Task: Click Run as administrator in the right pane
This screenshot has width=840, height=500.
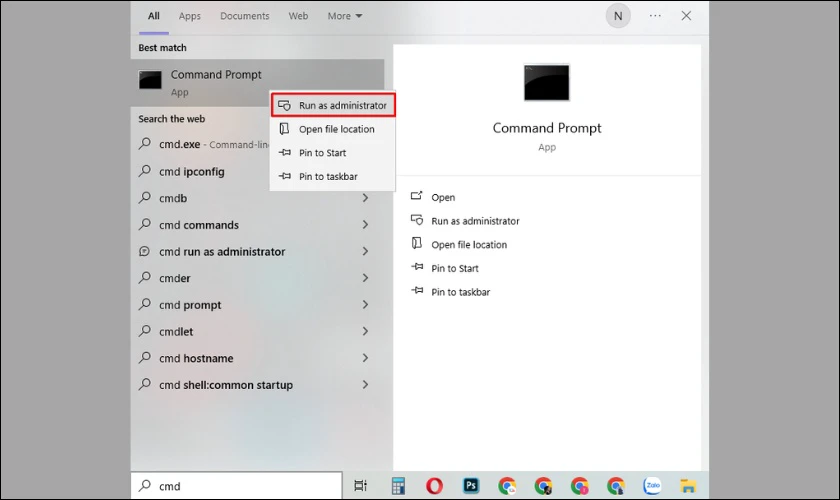Action: [x=475, y=221]
